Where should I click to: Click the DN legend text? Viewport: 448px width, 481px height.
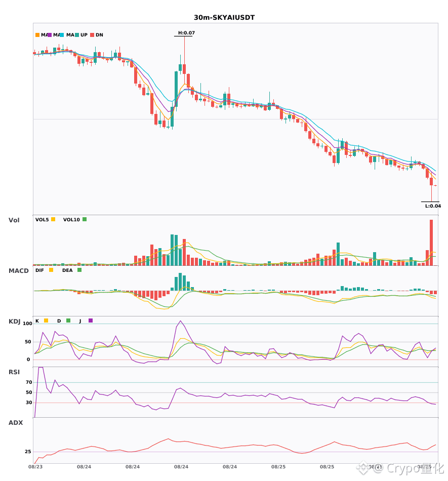(x=99, y=35)
